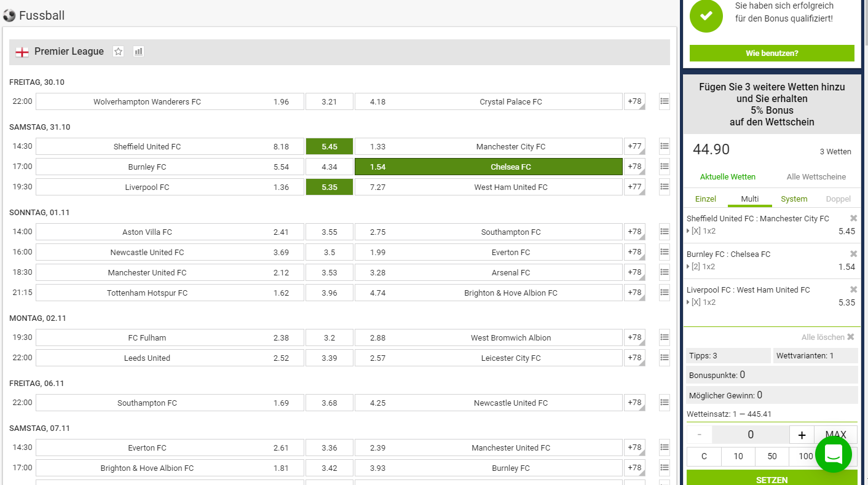Expand Liverpool bet [X] 1x2 details

click(x=701, y=302)
